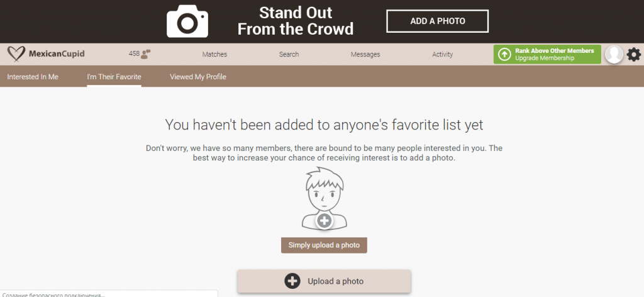The height and width of the screenshot is (297, 644).
Task: Click the Upgrade Membership text
Action: 545,59
